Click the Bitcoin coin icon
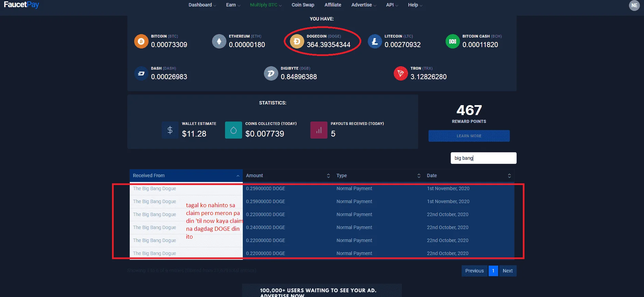Screen dimensions: 644x297 141,41
